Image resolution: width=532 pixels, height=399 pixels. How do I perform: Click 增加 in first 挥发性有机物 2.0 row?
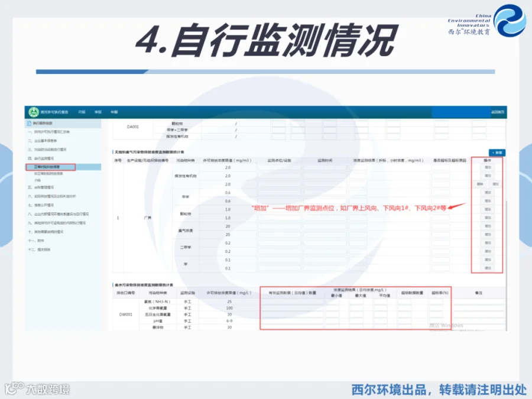[x=488, y=167]
